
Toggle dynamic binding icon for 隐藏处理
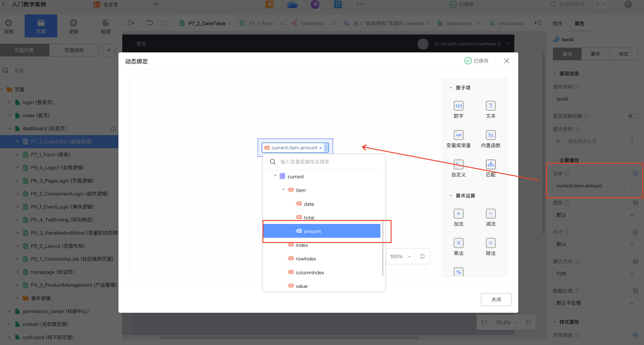pos(635,290)
